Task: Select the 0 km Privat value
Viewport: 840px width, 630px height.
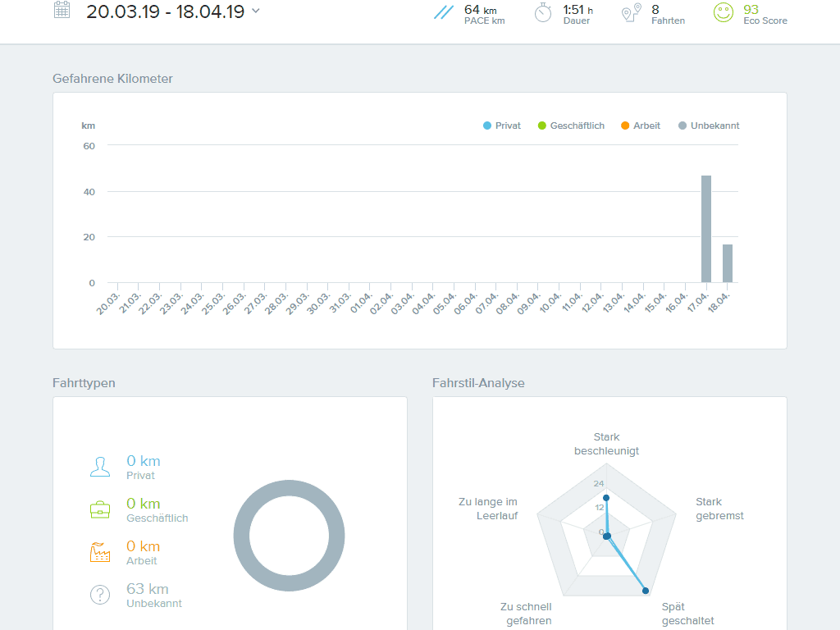Action: [144, 461]
